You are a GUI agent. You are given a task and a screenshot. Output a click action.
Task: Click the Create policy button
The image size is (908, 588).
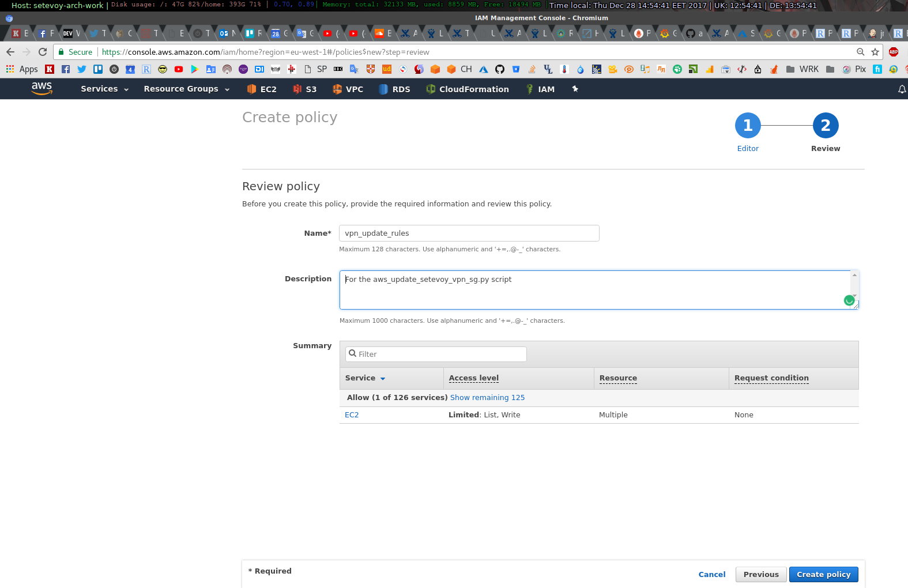(823, 575)
